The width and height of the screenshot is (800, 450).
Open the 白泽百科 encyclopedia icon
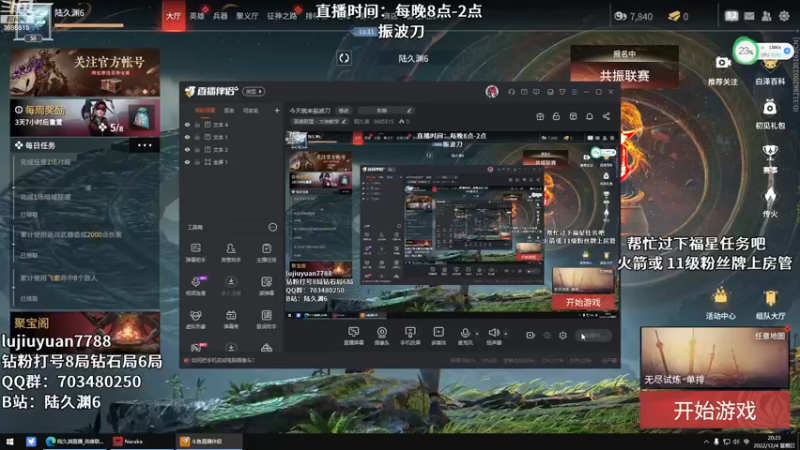770,73
